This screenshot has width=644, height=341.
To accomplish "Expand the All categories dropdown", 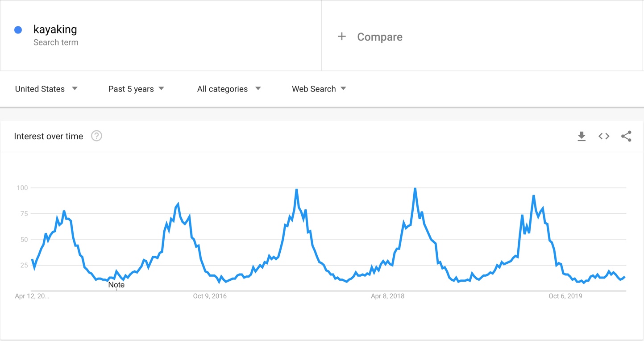I will pyautogui.click(x=229, y=89).
